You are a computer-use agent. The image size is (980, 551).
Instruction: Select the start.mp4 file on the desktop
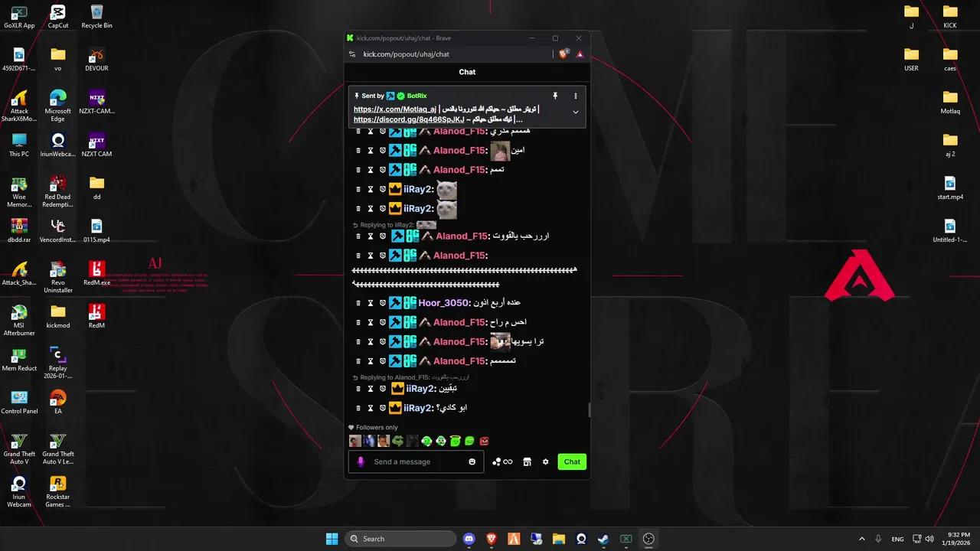coord(950,188)
